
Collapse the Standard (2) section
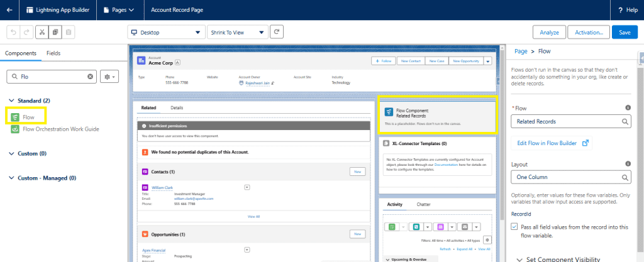[x=11, y=101]
